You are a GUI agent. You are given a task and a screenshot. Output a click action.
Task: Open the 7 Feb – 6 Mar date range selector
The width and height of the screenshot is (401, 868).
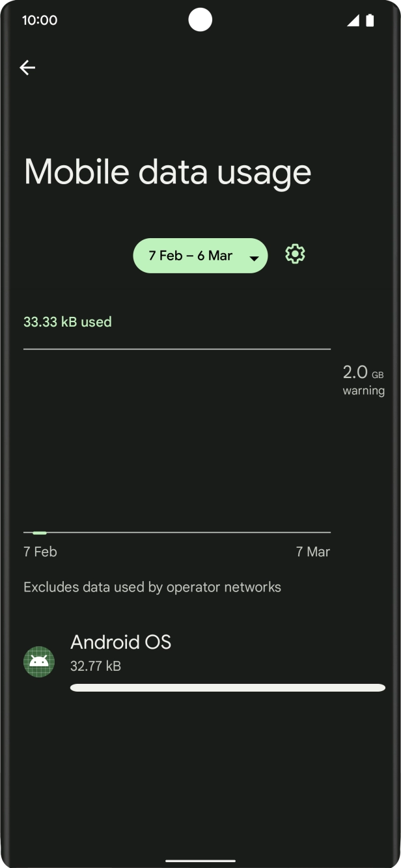pos(200,255)
